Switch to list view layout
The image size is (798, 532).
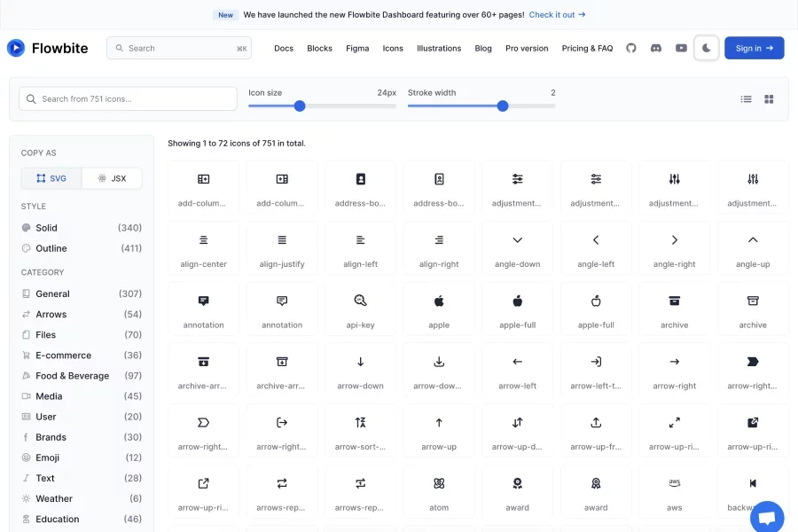click(x=747, y=99)
